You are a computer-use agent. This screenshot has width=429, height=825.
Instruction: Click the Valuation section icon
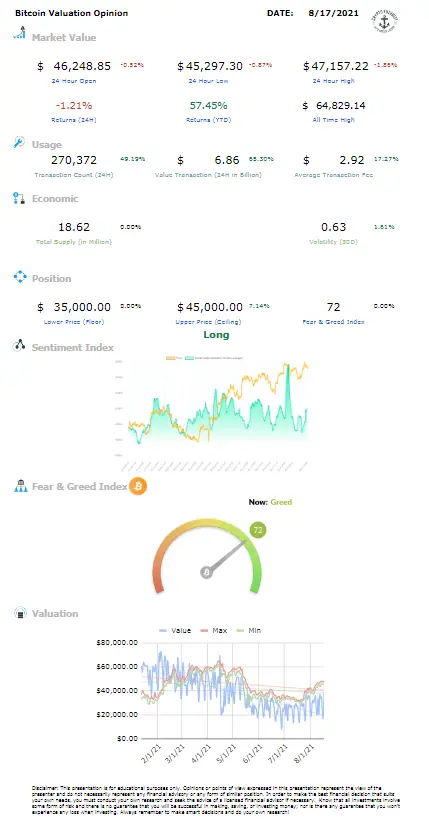[x=20, y=613]
